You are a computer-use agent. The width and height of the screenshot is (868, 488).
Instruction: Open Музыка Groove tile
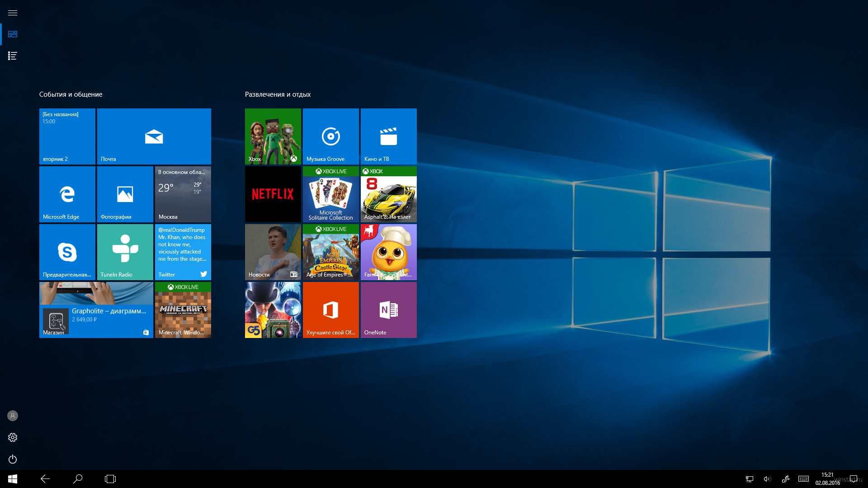point(331,136)
